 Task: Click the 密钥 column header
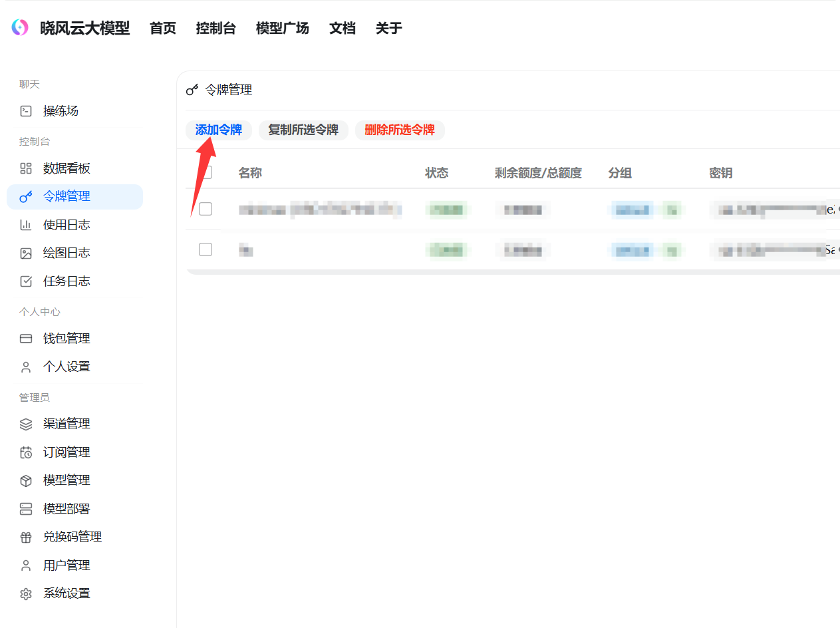pyautogui.click(x=721, y=173)
